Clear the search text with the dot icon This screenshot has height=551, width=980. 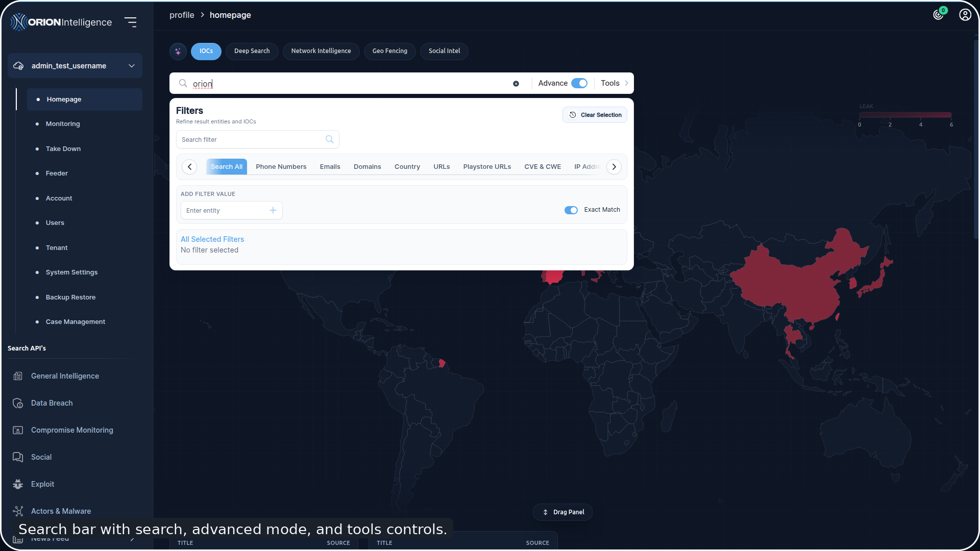[x=516, y=84]
